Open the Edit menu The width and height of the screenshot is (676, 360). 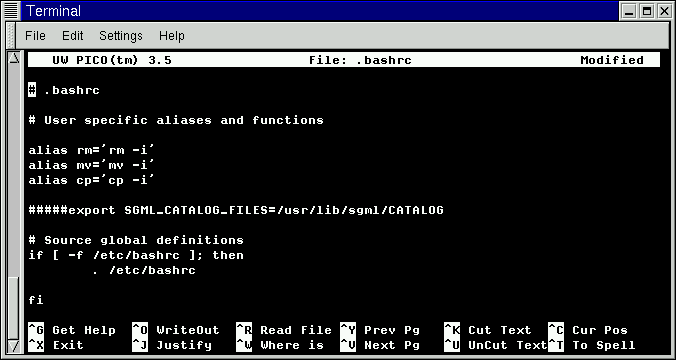pyautogui.click(x=72, y=36)
